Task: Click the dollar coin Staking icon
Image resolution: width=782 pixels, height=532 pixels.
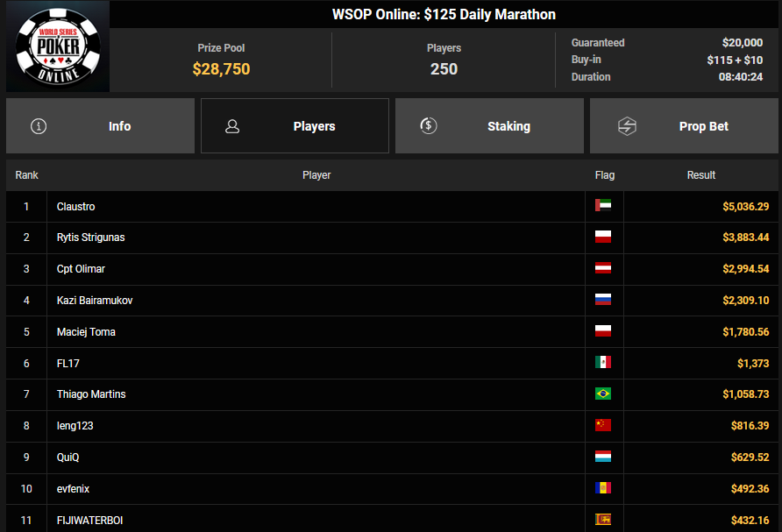Action: pos(428,126)
